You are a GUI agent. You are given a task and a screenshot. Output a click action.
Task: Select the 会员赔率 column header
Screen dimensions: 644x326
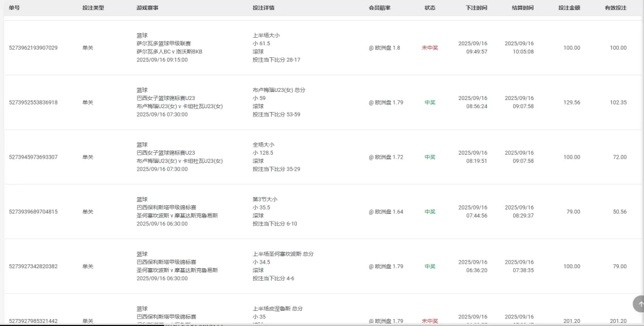[x=380, y=8]
